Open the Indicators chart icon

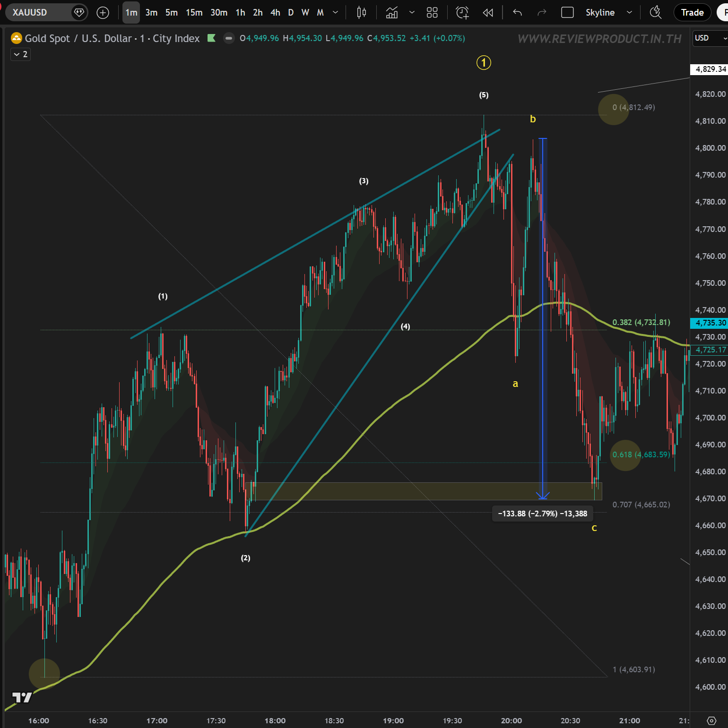coord(392,13)
